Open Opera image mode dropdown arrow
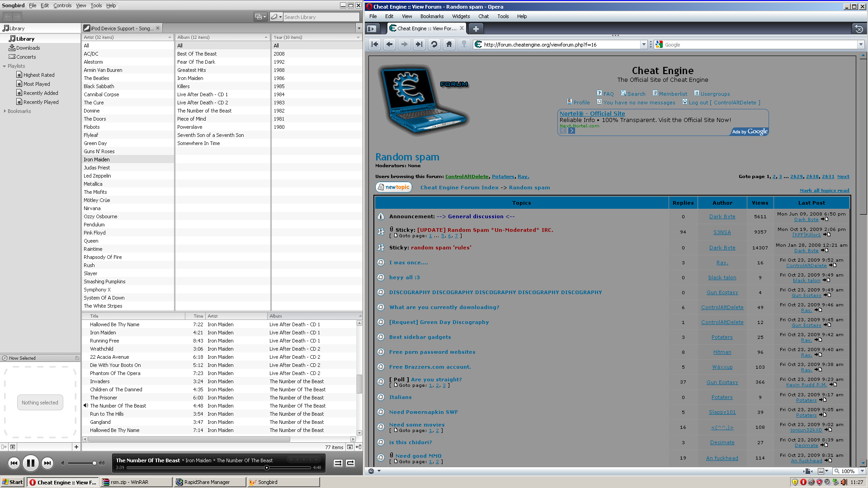 coord(827,471)
